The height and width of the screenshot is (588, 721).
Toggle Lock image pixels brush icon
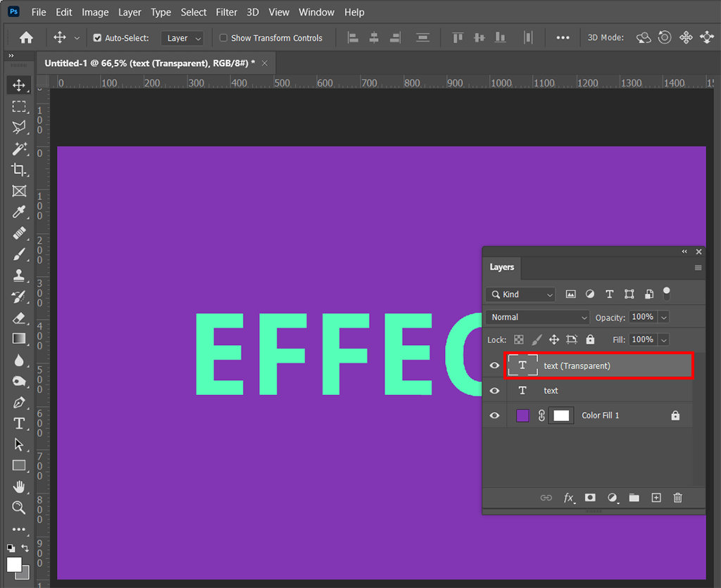tap(536, 339)
